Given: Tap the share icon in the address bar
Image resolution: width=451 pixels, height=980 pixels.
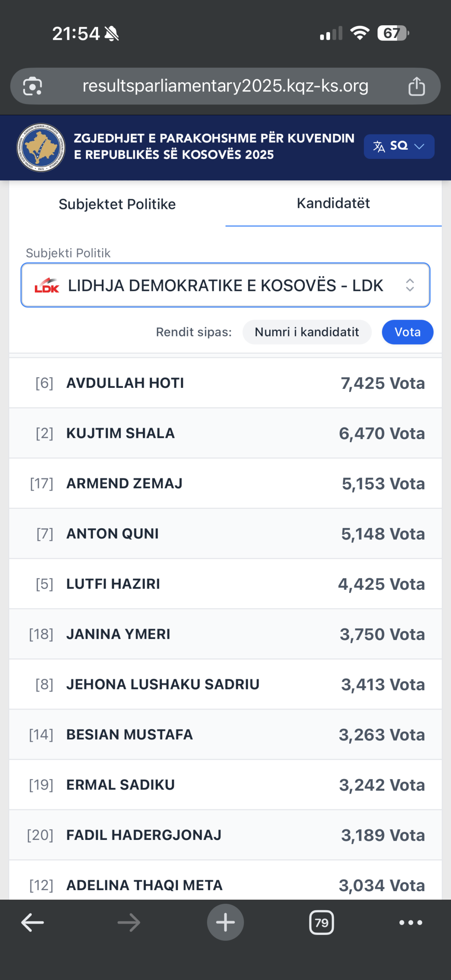Looking at the screenshot, I should tap(417, 86).
